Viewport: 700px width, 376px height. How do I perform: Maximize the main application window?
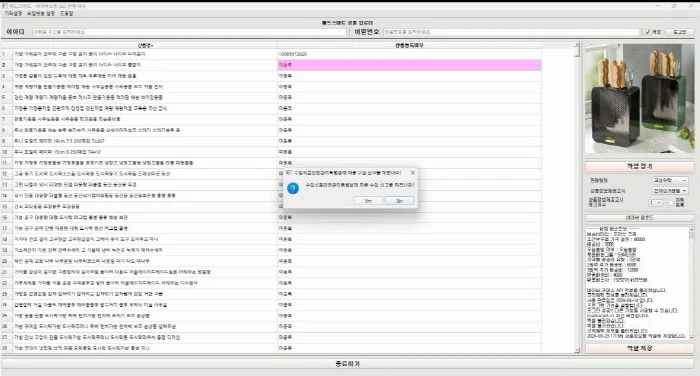674,6
